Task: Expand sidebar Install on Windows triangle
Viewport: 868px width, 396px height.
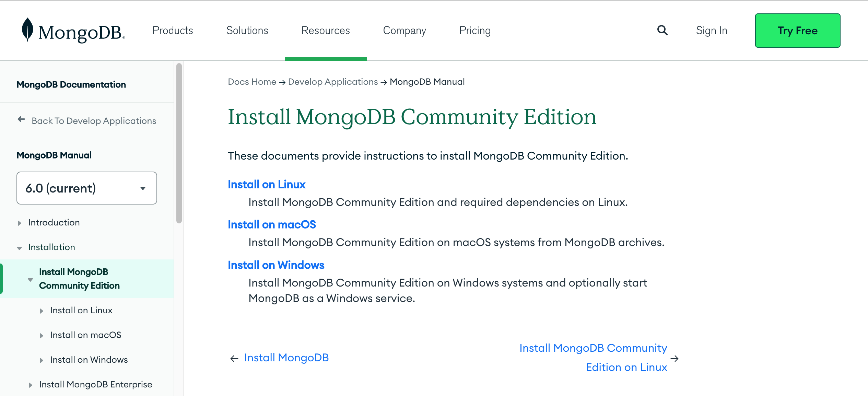Action: 42,361
